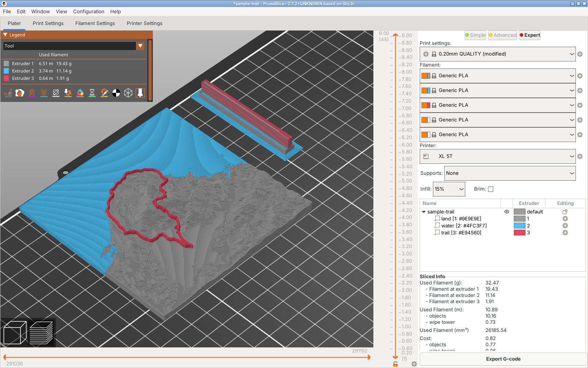The width and height of the screenshot is (588, 368).
Task: Toggle Wipe moves visibility icon
Action: point(20,93)
